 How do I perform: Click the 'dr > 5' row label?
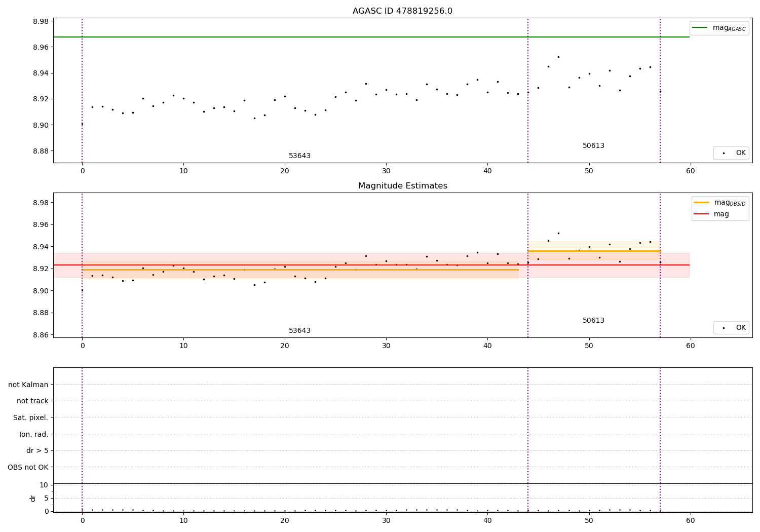point(37,451)
